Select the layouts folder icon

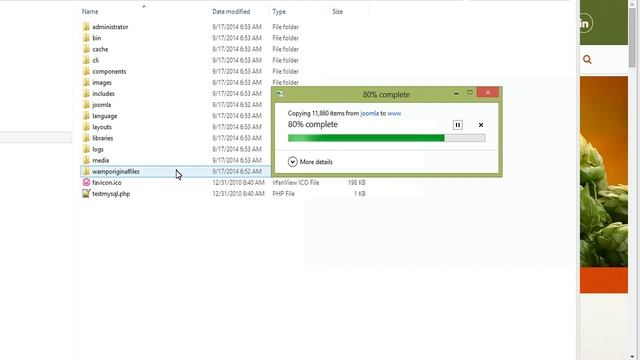[86, 127]
